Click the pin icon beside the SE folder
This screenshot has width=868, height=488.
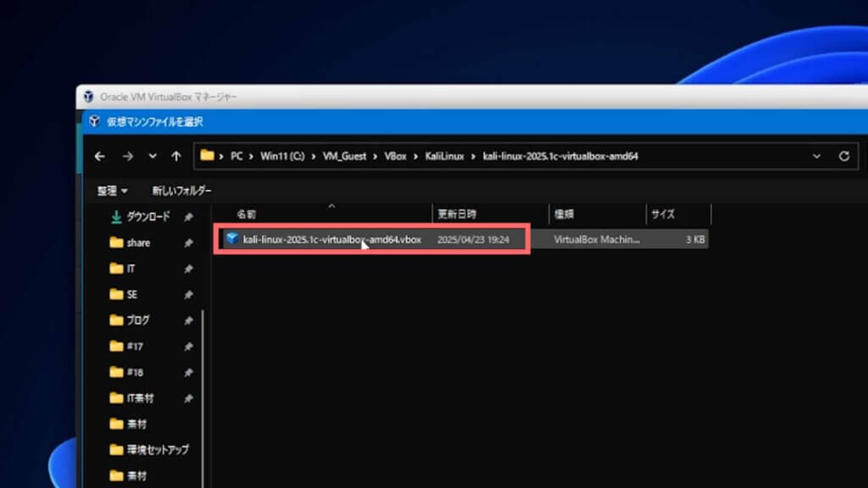188,296
